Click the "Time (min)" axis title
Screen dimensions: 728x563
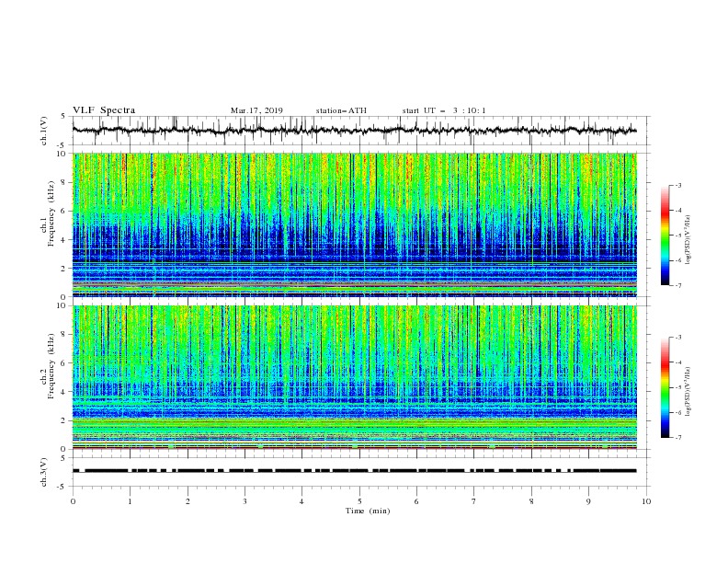368,511
